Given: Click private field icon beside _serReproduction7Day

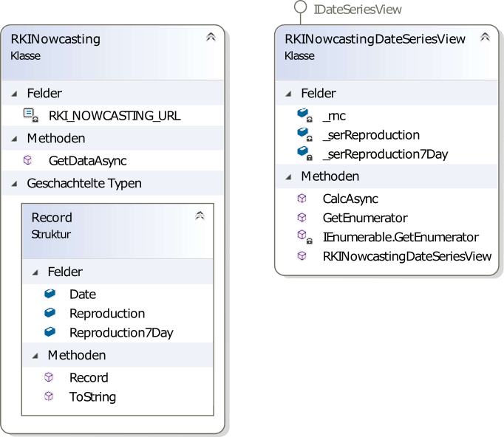Looking at the screenshot, I should click(x=304, y=154).
